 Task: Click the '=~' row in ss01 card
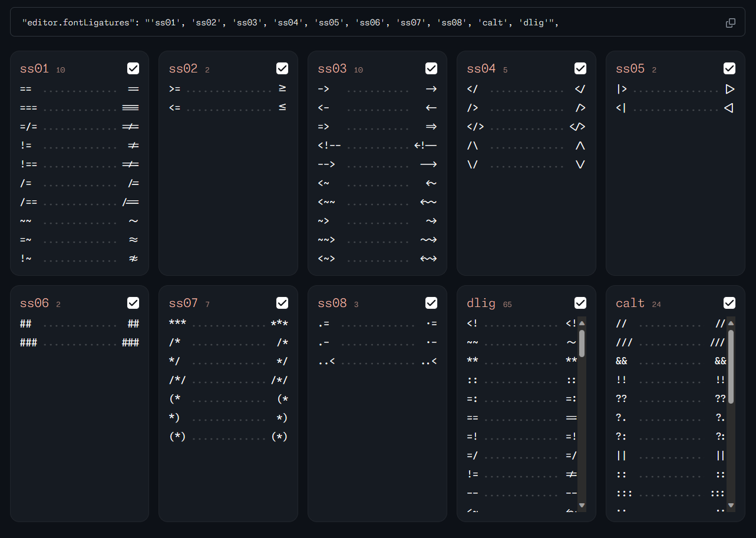(x=80, y=240)
